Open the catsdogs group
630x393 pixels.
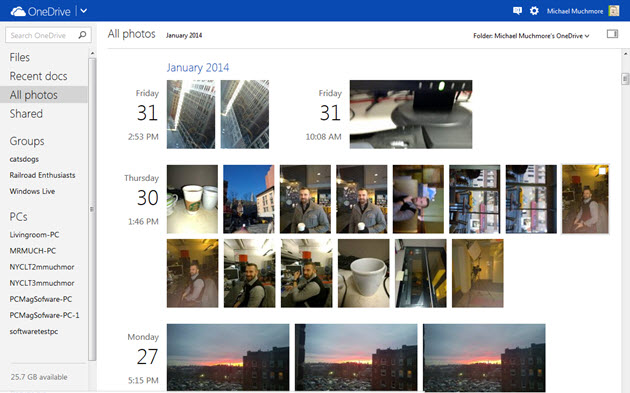pyautogui.click(x=24, y=159)
